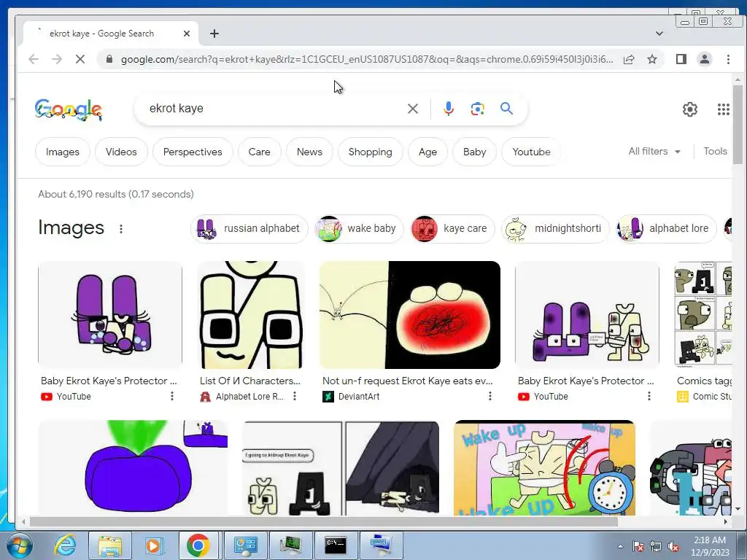Screen dimensions: 747x560
Task: Click scroll right arrow on horizontal scrollbar
Action: pyautogui.click(x=726, y=522)
